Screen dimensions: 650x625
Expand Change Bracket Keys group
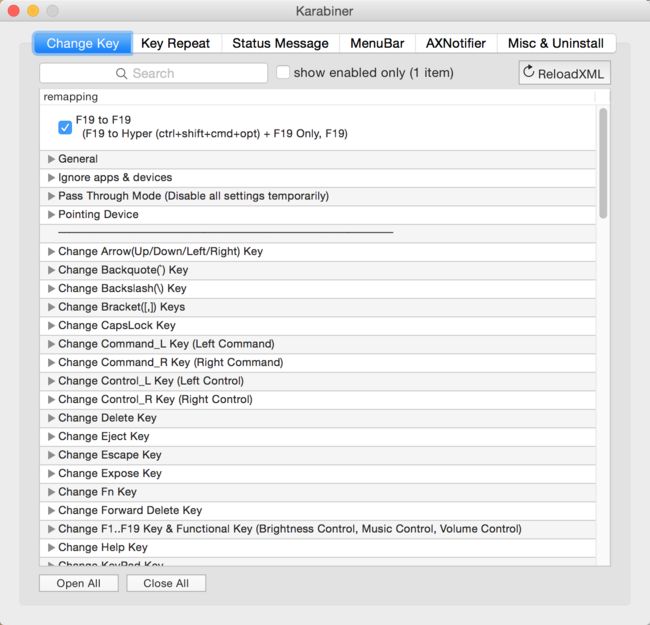(51, 307)
